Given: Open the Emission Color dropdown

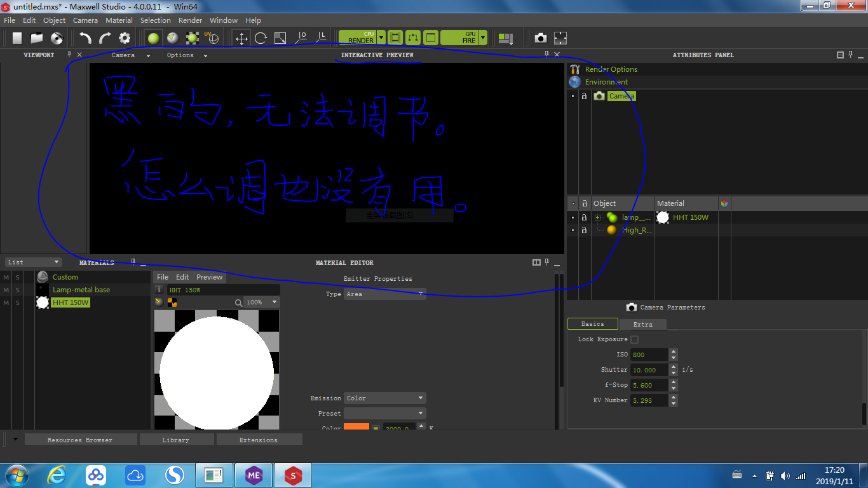Looking at the screenshot, I should click(x=384, y=398).
